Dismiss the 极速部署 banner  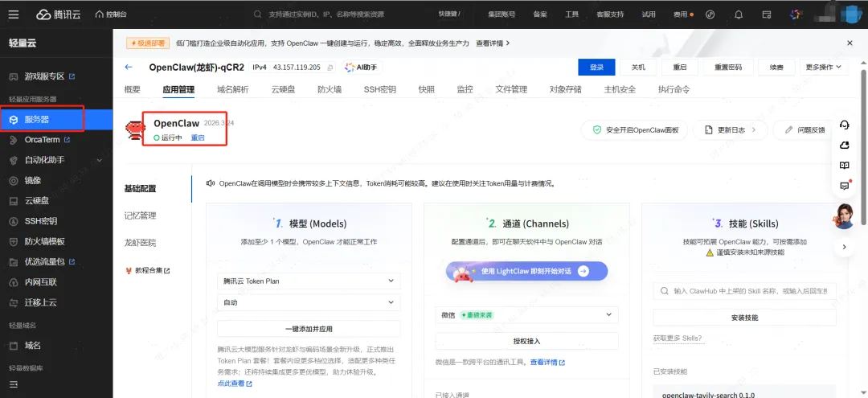[x=850, y=43]
